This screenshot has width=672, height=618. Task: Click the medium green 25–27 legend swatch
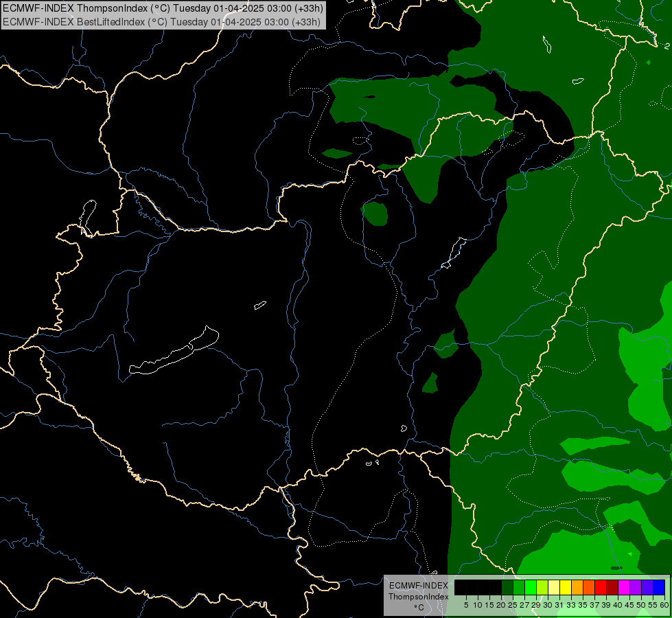click(x=519, y=587)
